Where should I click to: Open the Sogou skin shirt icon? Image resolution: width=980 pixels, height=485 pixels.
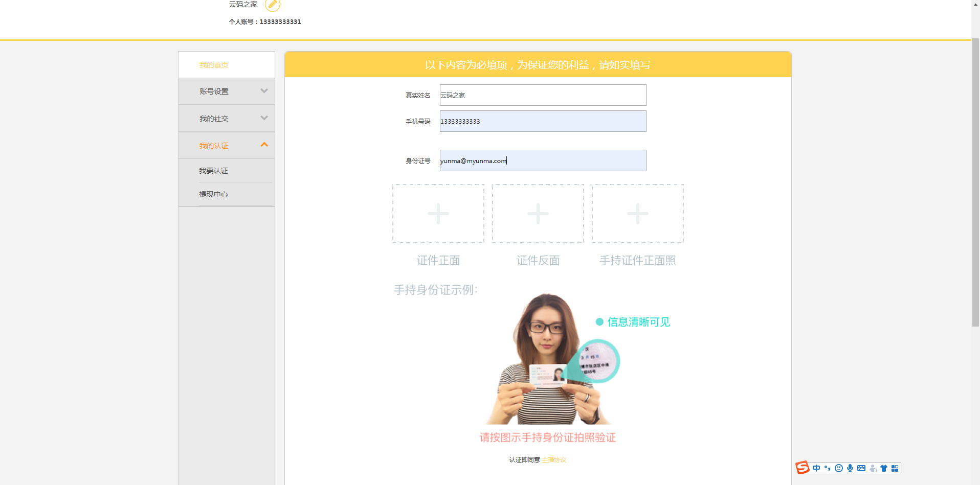click(x=884, y=468)
